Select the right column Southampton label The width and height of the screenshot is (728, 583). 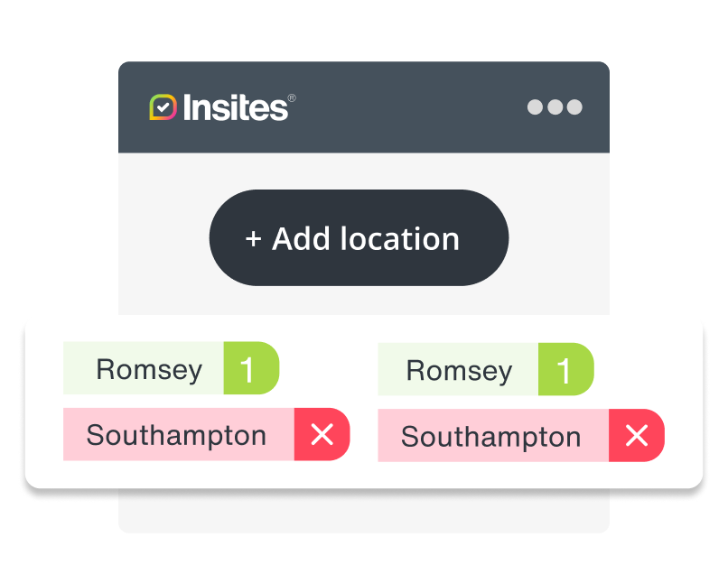tap(491, 437)
